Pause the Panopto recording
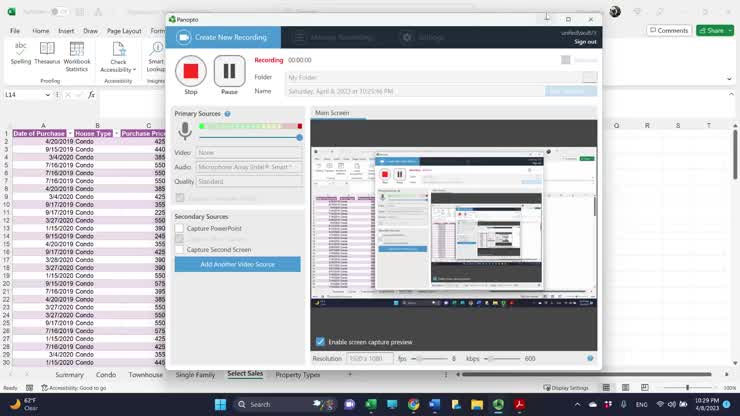 pyautogui.click(x=229, y=71)
